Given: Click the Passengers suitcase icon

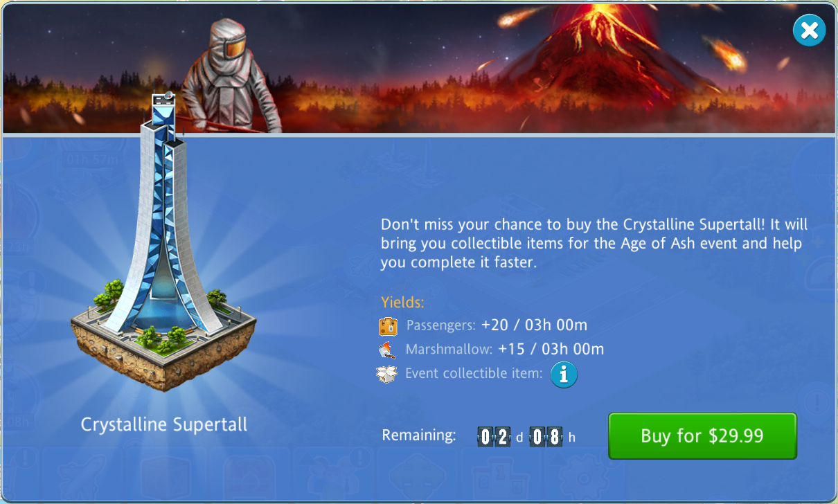Looking at the screenshot, I should tap(388, 325).
